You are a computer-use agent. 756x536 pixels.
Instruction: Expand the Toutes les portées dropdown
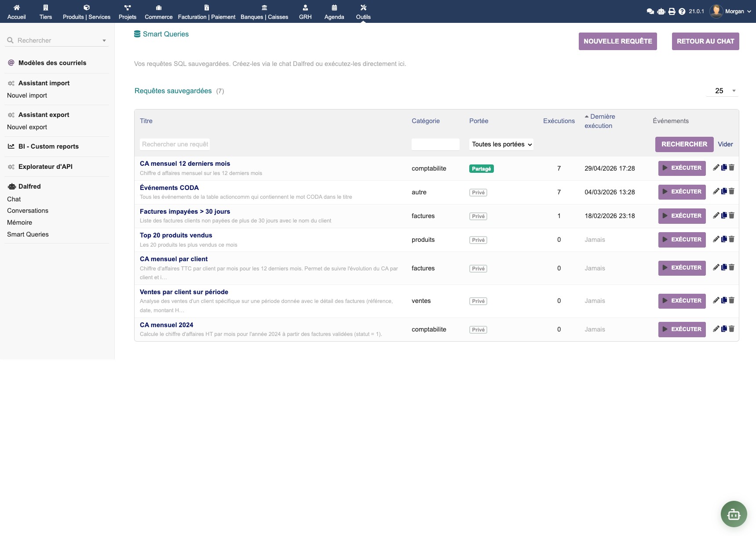click(501, 144)
